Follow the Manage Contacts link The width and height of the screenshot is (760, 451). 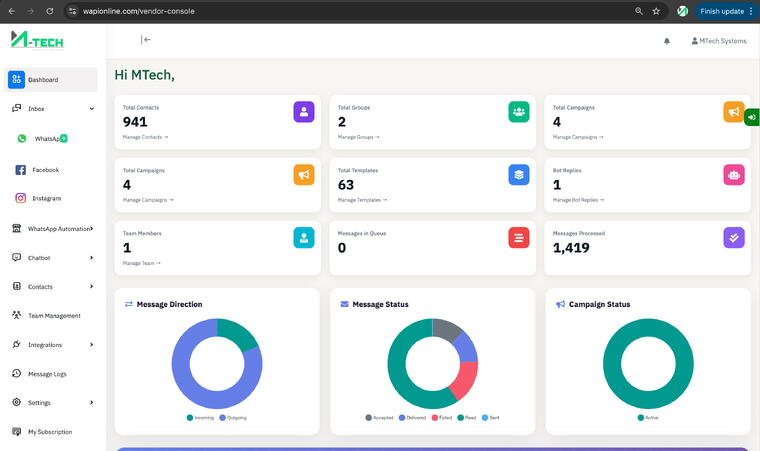(x=145, y=137)
